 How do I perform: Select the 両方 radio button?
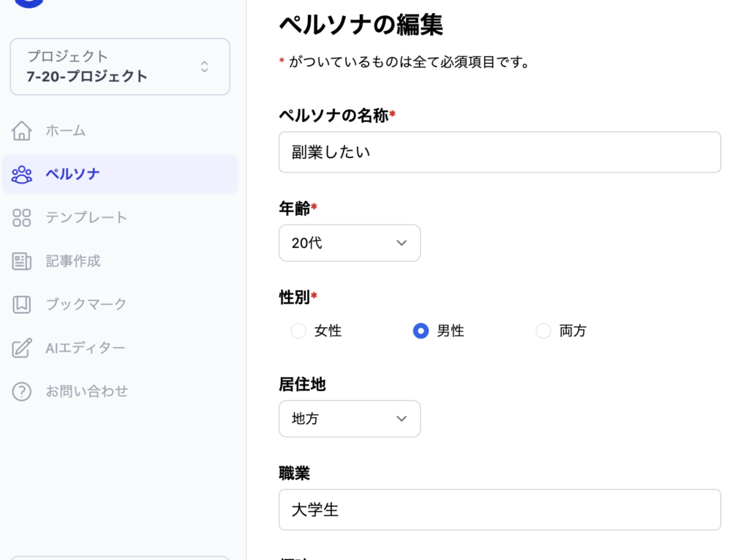543,331
